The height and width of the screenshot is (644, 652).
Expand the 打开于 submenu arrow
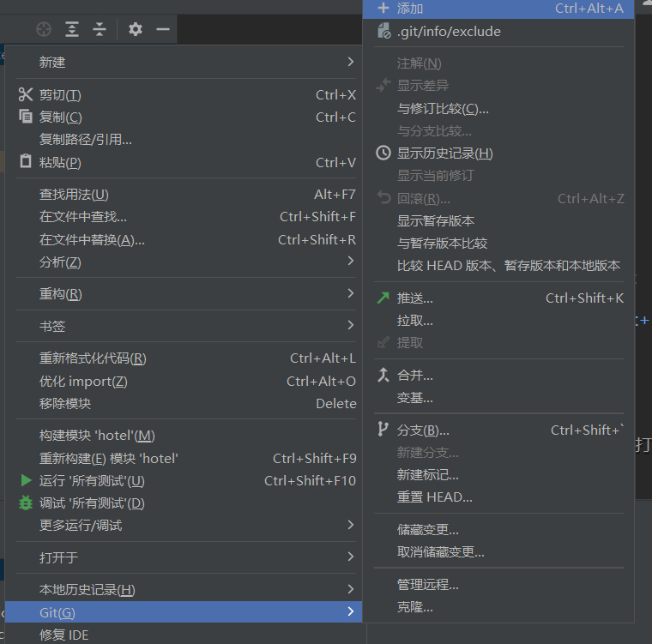tap(351, 557)
